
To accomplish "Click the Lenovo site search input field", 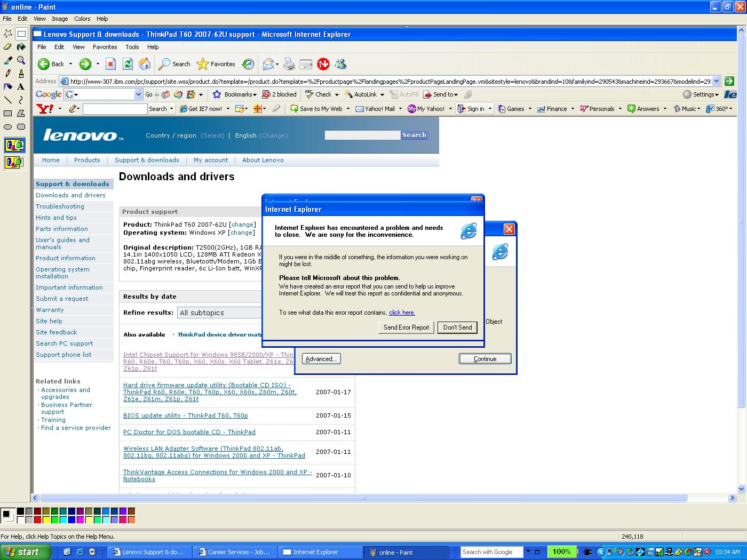I will [x=362, y=135].
